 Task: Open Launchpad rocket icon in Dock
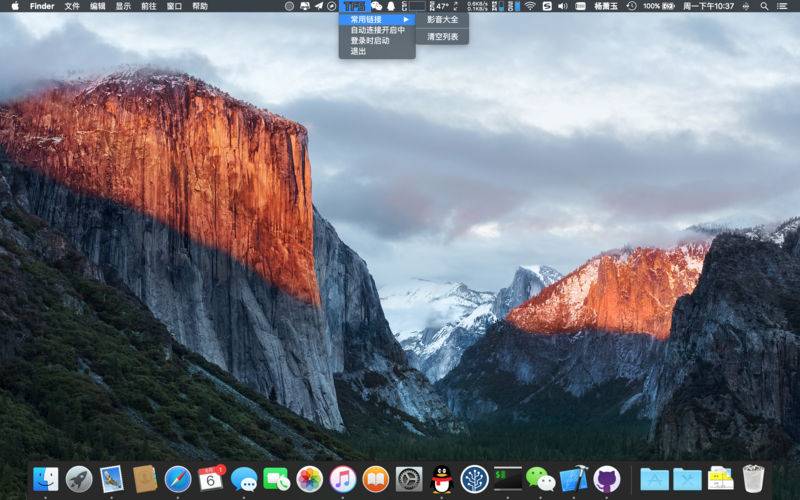pyautogui.click(x=79, y=480)
